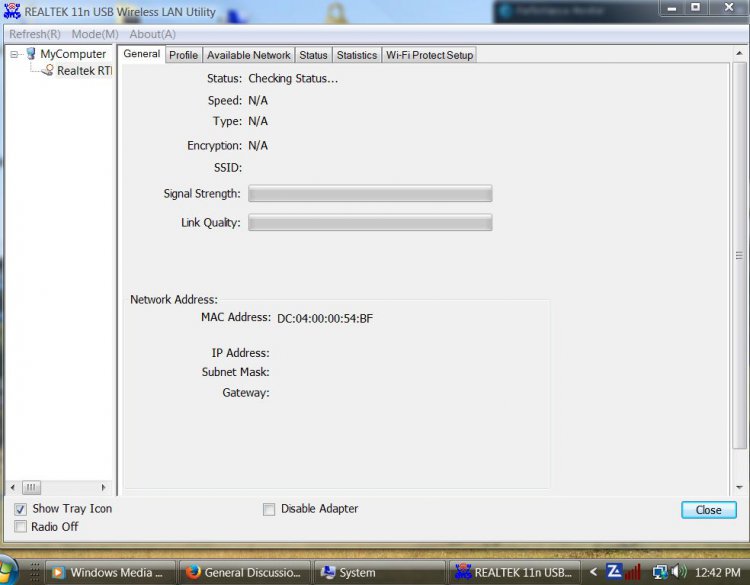Select the Realtek adapter icon in the tree
The height and width of the screenshot is (585, 750).
(48, 70)
